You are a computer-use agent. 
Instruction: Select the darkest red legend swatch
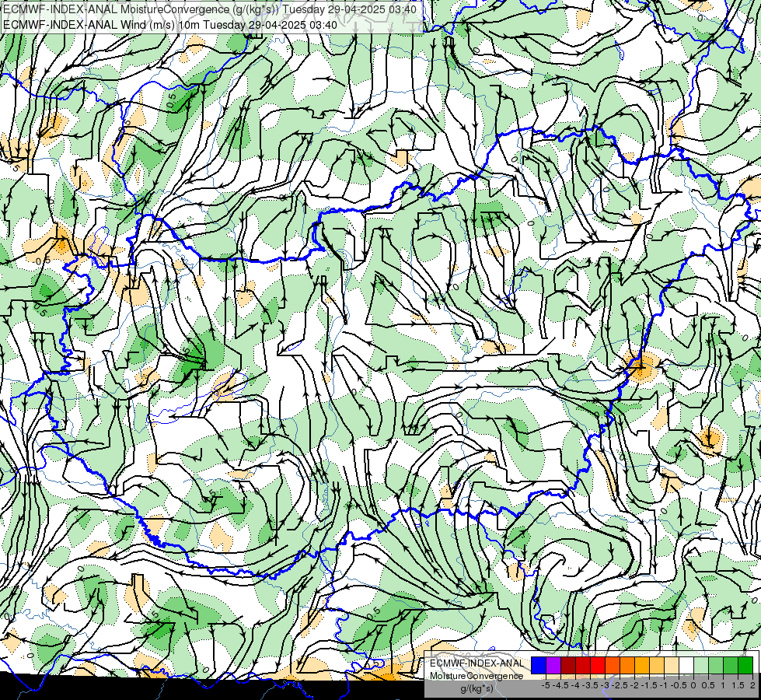pyautogui.click(x=568, y=665)
